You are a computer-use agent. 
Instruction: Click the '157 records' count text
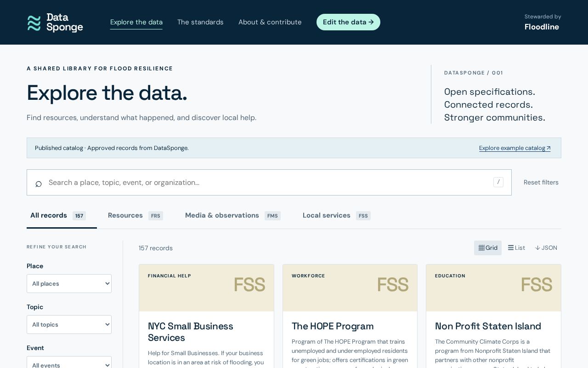point(156,248)
